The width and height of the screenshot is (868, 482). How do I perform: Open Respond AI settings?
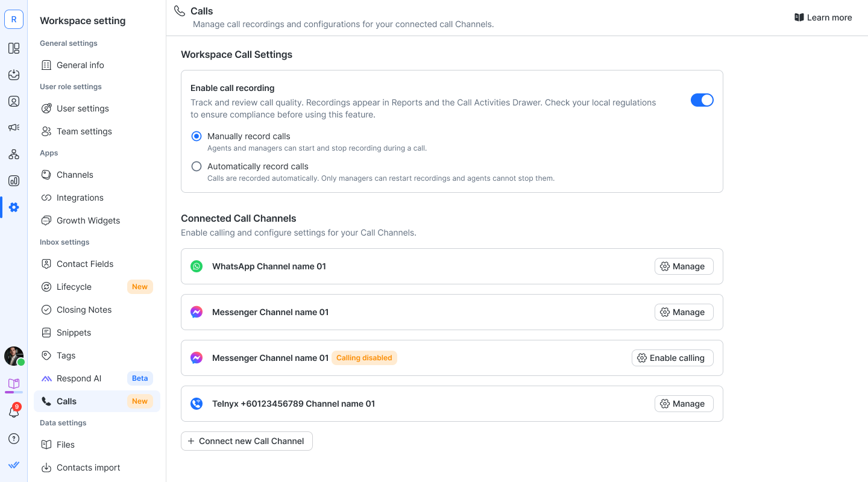(79, 378)
